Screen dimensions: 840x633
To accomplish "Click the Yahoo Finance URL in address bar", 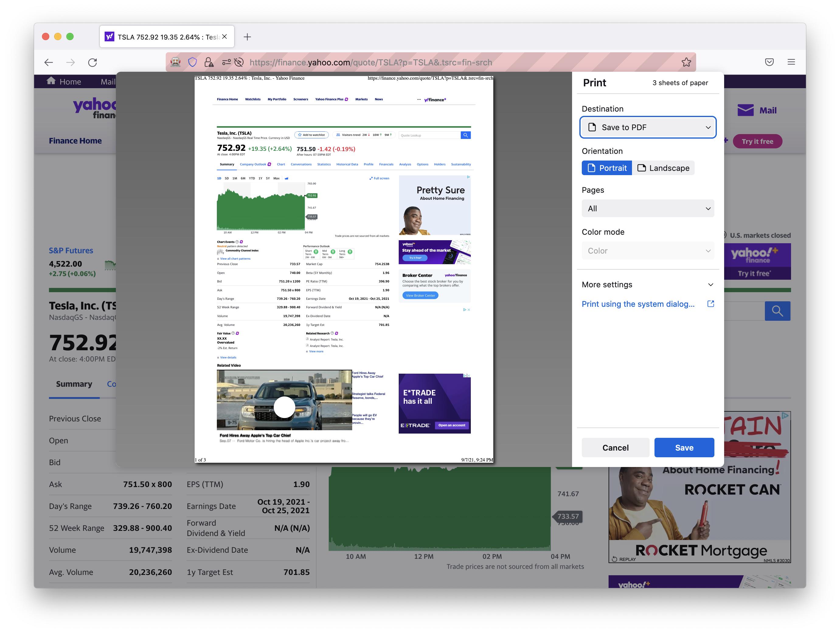I will (x=371, y=62).
